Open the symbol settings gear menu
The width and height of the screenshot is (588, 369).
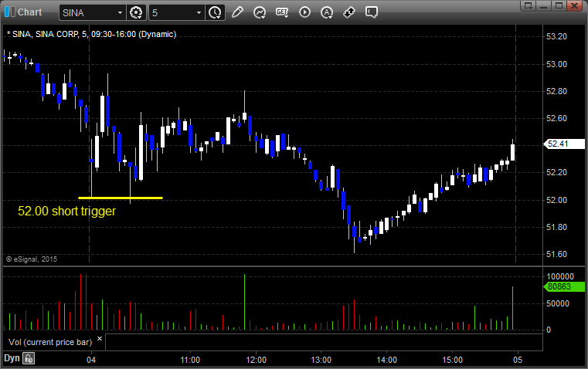click(136, 12)
